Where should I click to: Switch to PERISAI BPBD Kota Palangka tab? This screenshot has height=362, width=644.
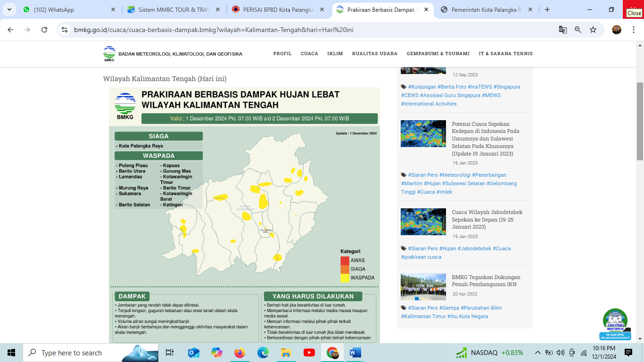(x=278, y=9)
